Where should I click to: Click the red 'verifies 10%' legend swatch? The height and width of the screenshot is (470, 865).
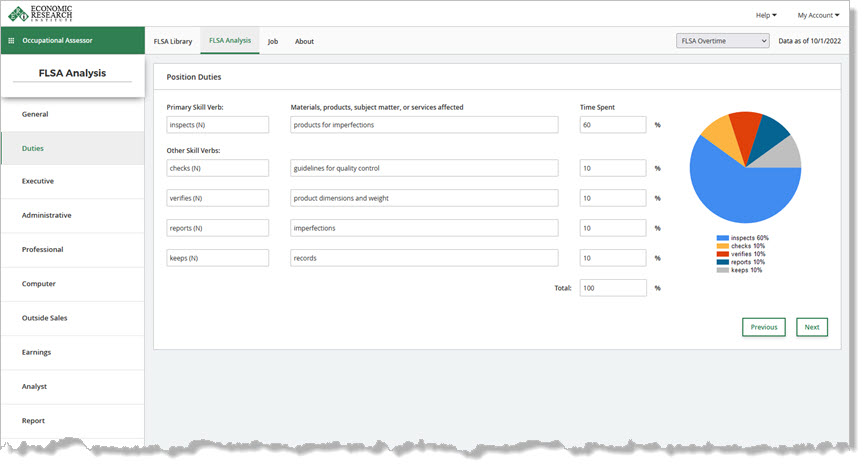pyautogui.click(x=723, y=254)
